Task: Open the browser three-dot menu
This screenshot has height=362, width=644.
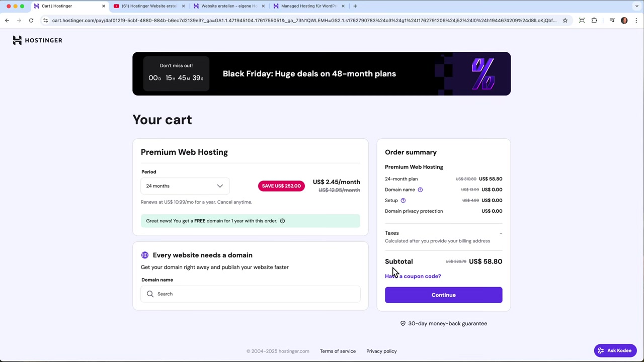Action: point(636,21)
